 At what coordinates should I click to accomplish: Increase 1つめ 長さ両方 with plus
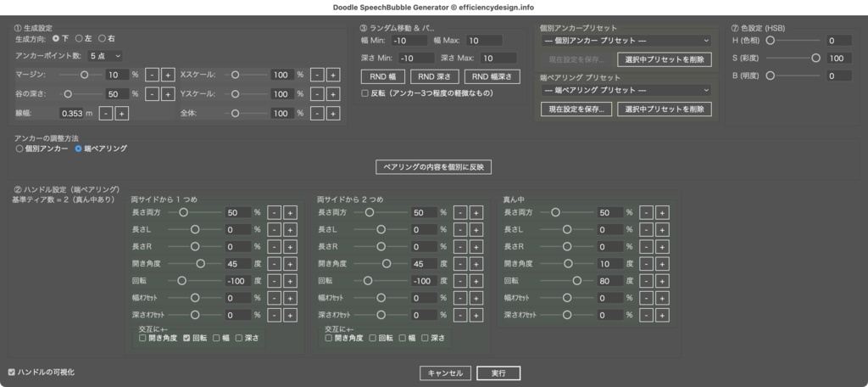[290, 212]
